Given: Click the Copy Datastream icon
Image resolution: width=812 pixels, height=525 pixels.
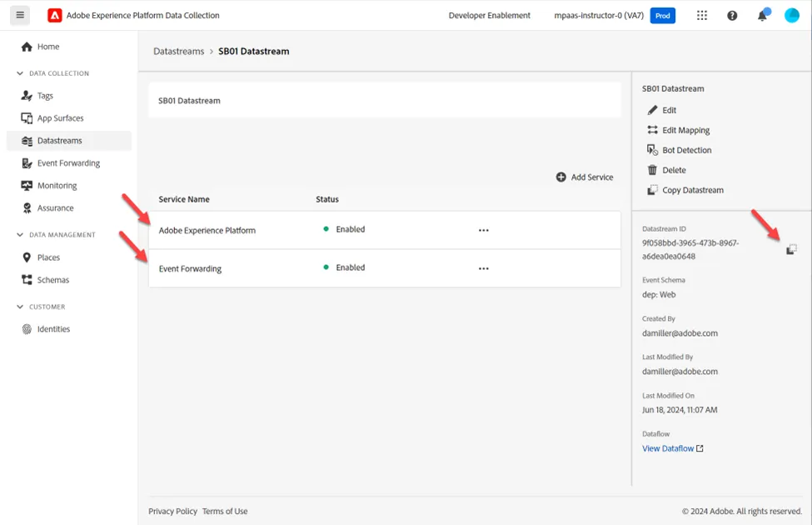Looking at the screenshot, I should tap(652, 190).
